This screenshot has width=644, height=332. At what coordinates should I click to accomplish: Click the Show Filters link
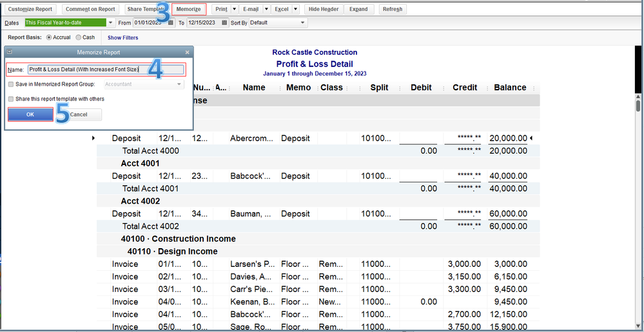[122, 38]
